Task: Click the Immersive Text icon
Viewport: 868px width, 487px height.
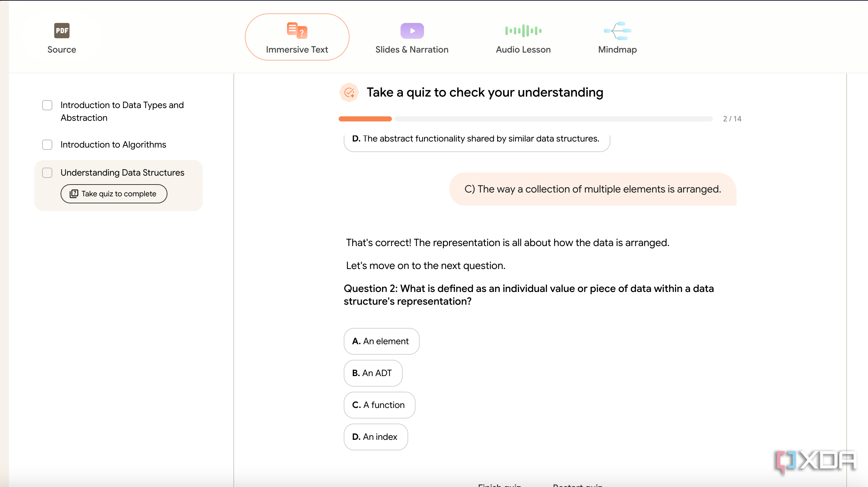Action: (x=297, y=31)
